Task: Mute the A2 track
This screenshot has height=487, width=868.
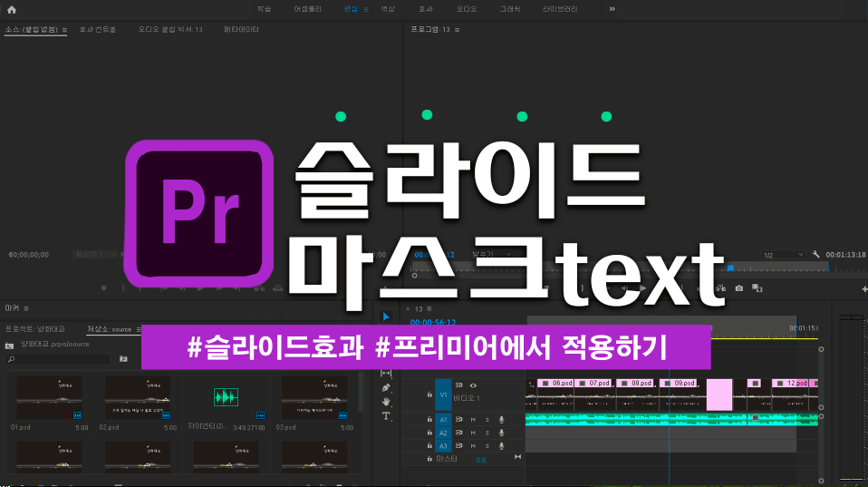Action: click(473, 433)
